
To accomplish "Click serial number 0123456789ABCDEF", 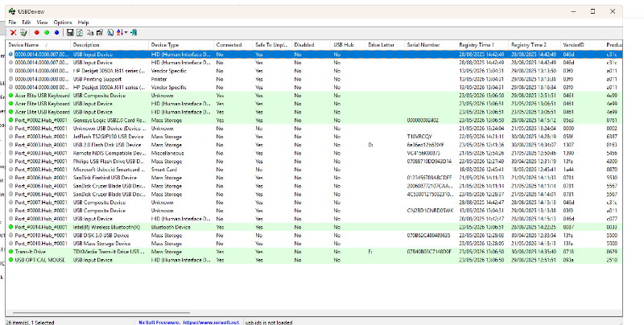I will [x=429, y=178].
